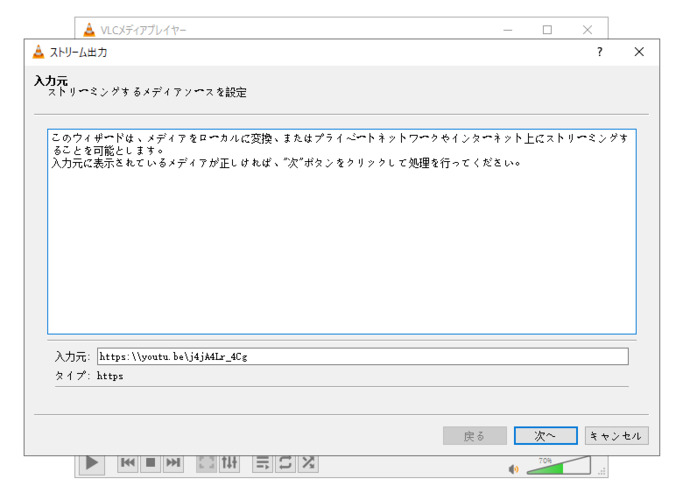The width and height of the screenshot is (697, 500).
Task: Minimize the VLCメディアプレイヤー window
Action: pos(508,30)
